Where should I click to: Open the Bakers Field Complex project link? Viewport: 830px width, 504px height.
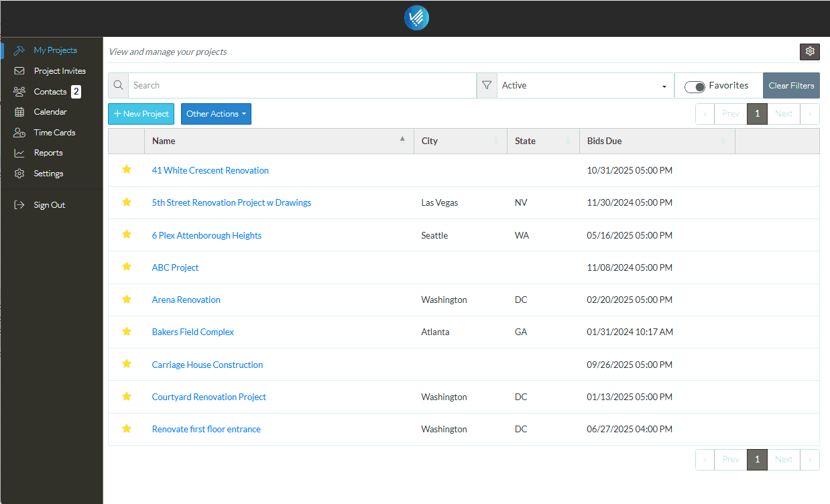[193, 332]
